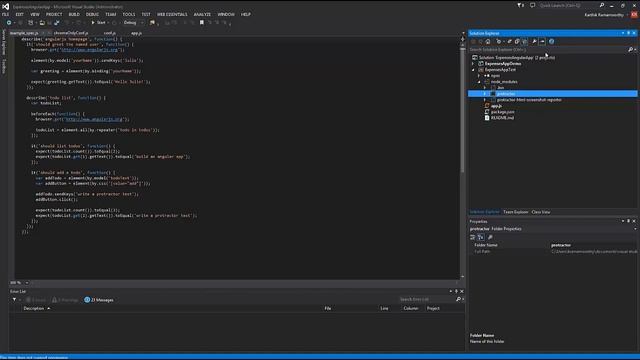
Task: Toggle Warnings filter in Error List
Action: (65, 300)
